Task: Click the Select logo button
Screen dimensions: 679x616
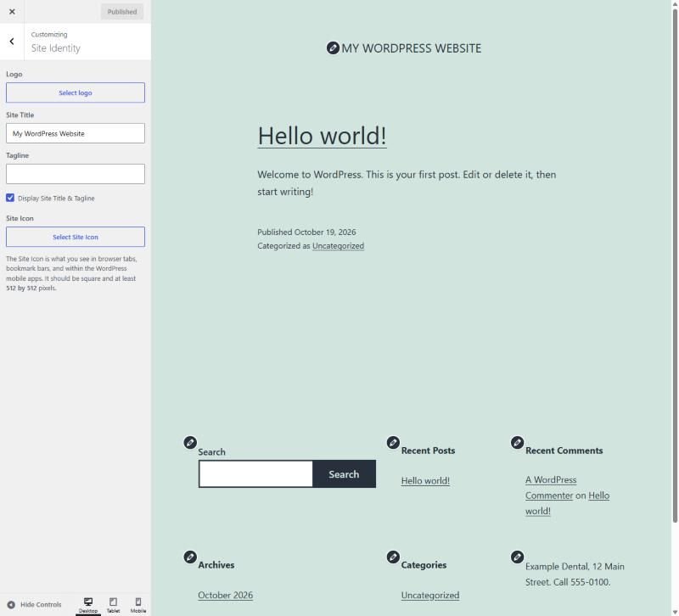Action: pyautogui.click(x=76, y=92)
